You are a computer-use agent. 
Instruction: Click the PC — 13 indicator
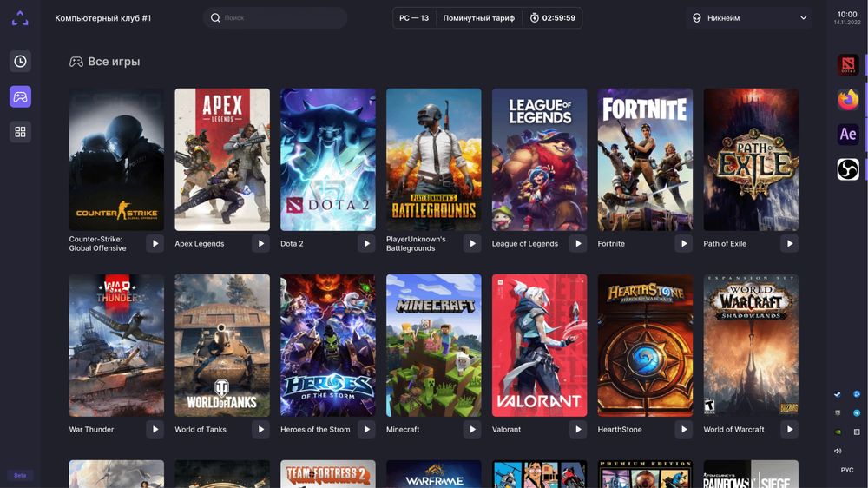tap(414, 18)
